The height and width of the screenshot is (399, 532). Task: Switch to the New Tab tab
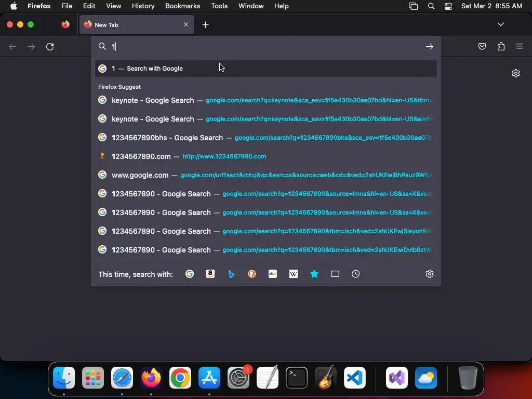tap(137, 24)
